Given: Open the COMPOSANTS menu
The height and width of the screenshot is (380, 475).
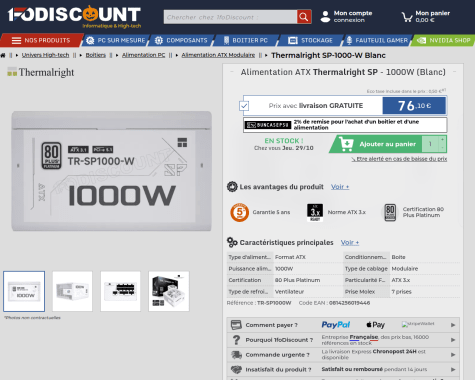Looking at the screenshot, I should coord(182,40).
